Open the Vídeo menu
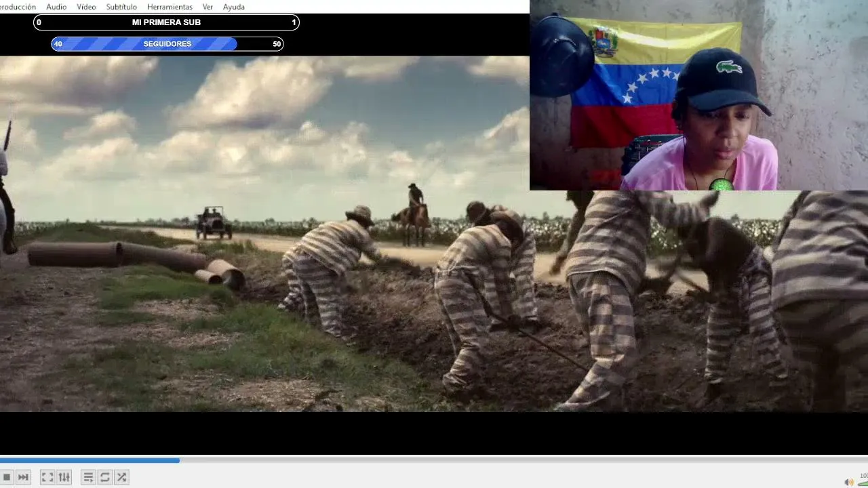Viewport: 868px width, 488px height. [x=86, y=7]
